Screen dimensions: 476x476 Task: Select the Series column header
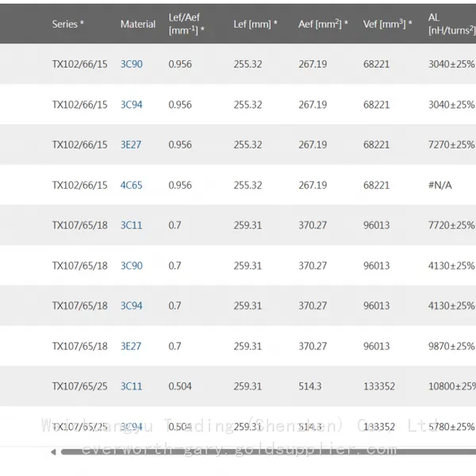click(x=67, y=24)
